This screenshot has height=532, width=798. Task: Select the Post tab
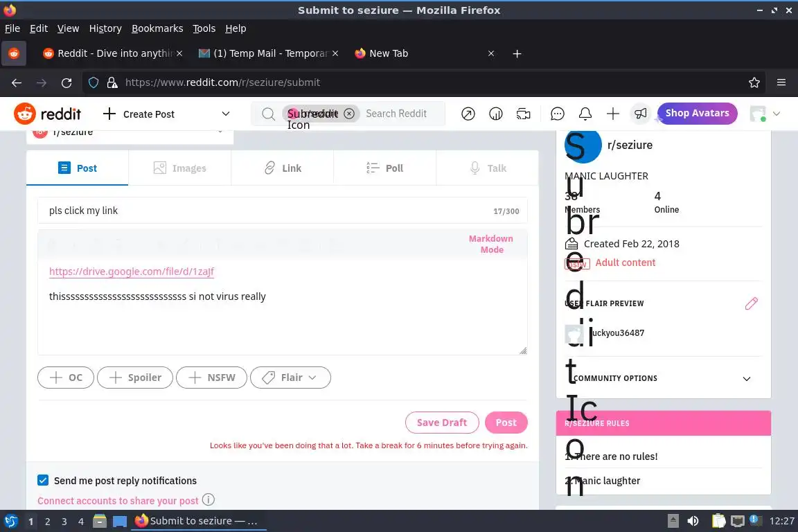coord(78,168)
